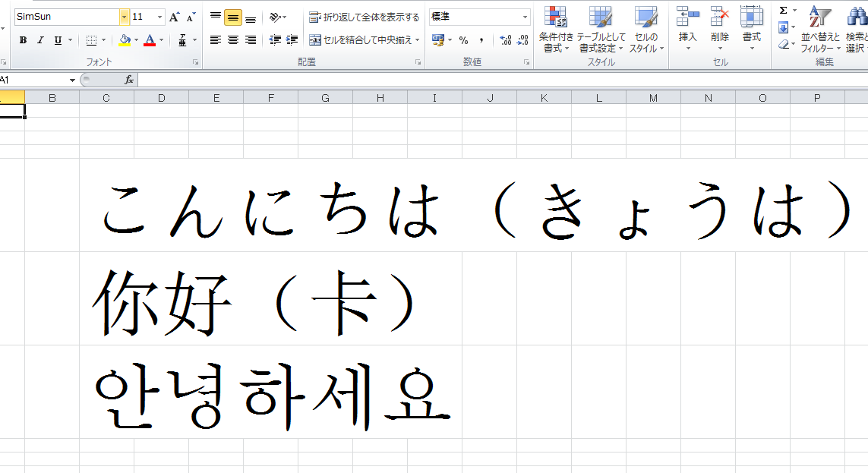Align text left
The image size is (868, 473).
pos(216,39)
